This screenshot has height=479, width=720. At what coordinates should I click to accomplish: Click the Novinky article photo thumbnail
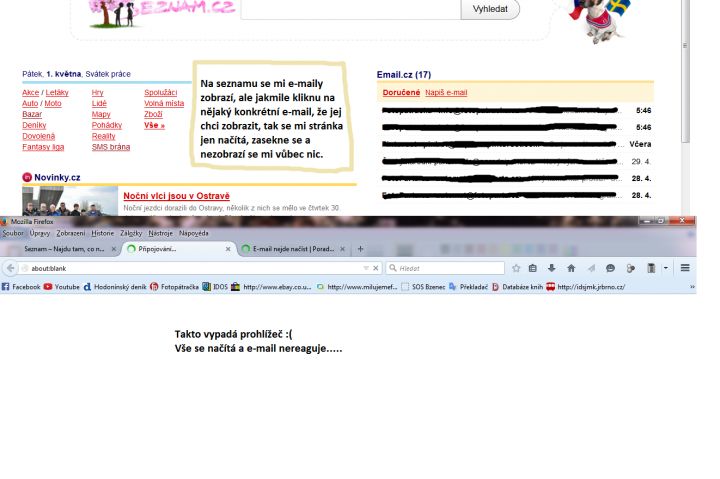click(x=70, y=201)
